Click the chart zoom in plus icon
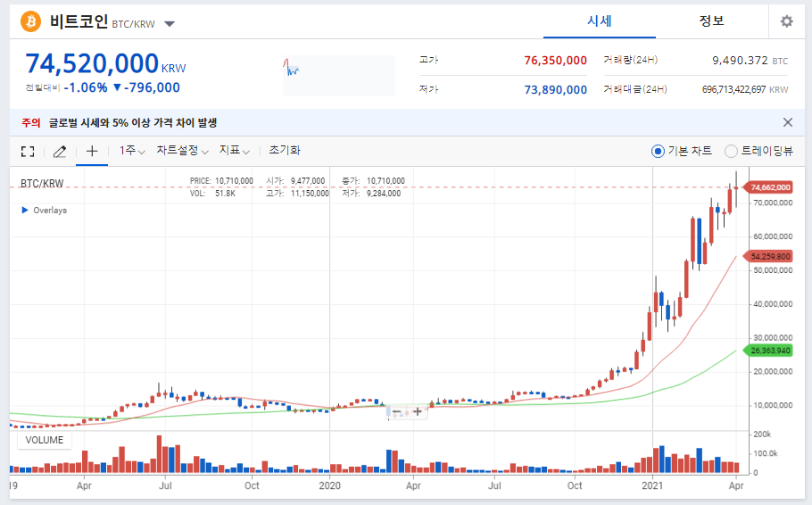Viewport: 812px width, 505px height. pyautogui.click(x=418, y=412)
